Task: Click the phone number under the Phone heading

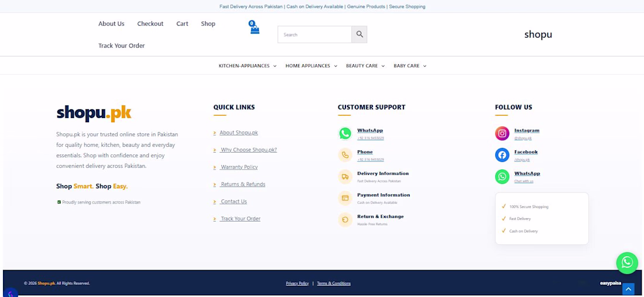Action: [371, 160]
